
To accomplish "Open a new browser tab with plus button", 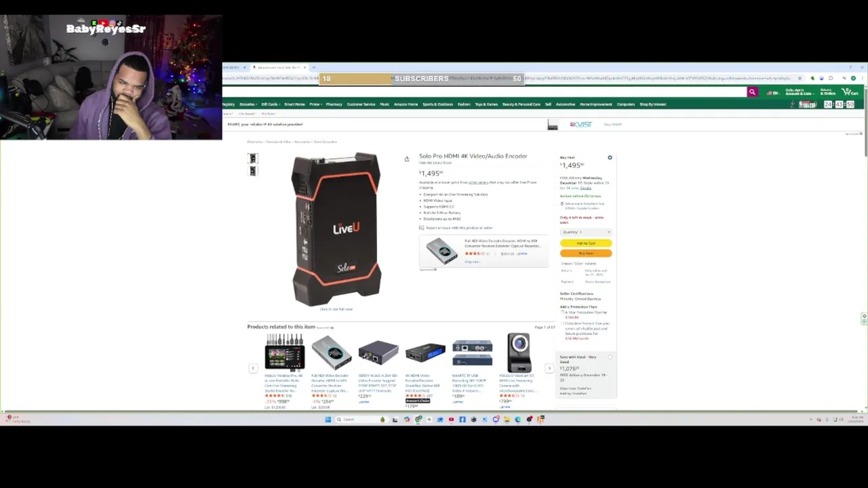I will [313, 67].
